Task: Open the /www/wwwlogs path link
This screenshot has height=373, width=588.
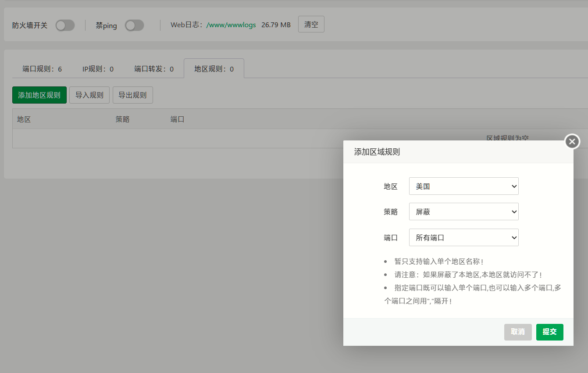Action: click(231, 25)
